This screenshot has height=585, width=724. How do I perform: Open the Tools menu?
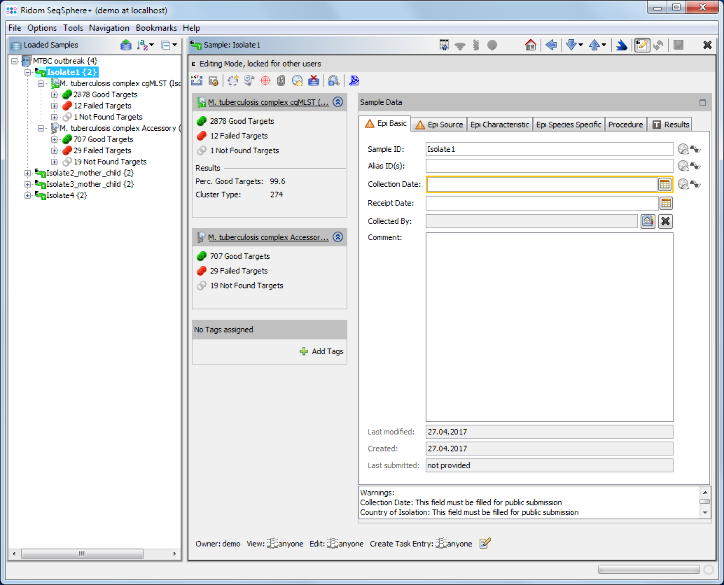point(73,28)
